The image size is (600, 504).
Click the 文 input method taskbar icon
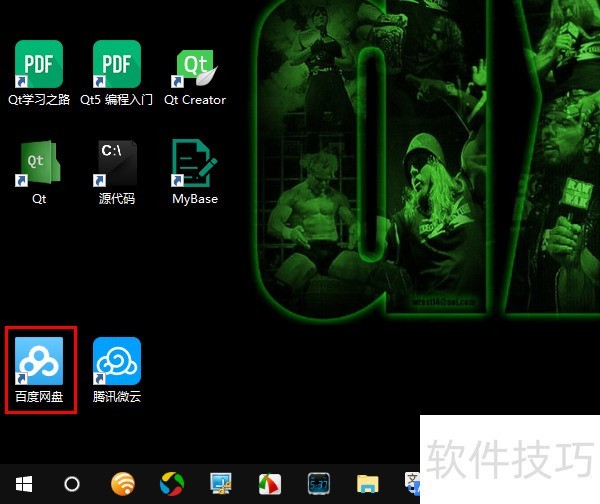tap(411, 484)
